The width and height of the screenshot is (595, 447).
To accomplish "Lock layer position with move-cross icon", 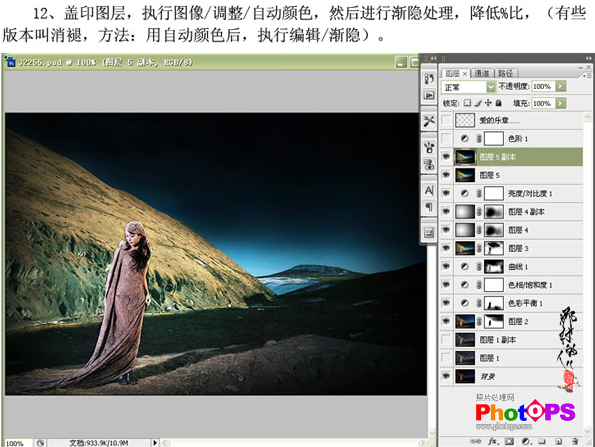I will point(488,103).
